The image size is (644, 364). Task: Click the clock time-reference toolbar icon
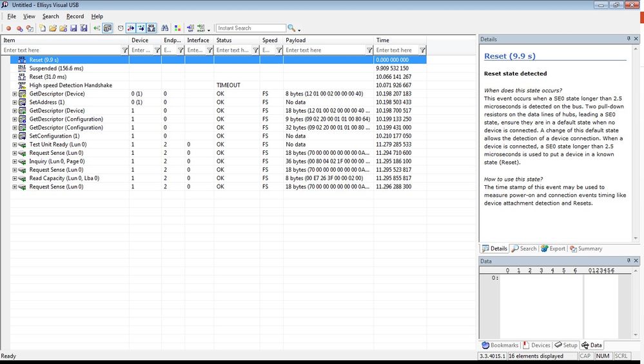[x=121, y=28]
